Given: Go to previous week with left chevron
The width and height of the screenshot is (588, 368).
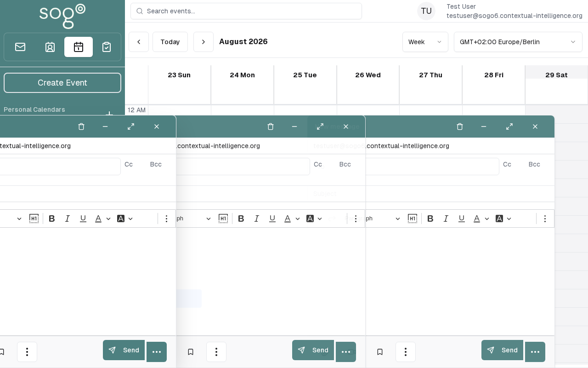Looking at the screenshot, I should point(139,42).
